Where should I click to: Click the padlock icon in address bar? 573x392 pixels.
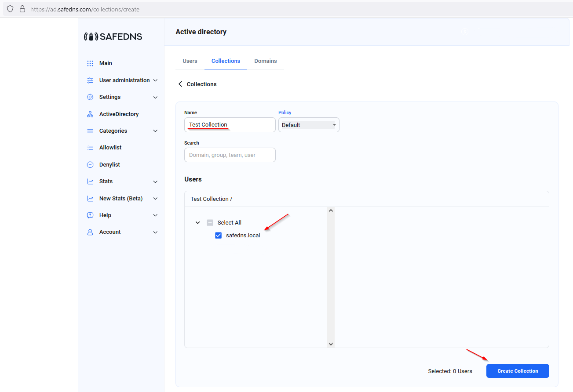tap(22, 9)
